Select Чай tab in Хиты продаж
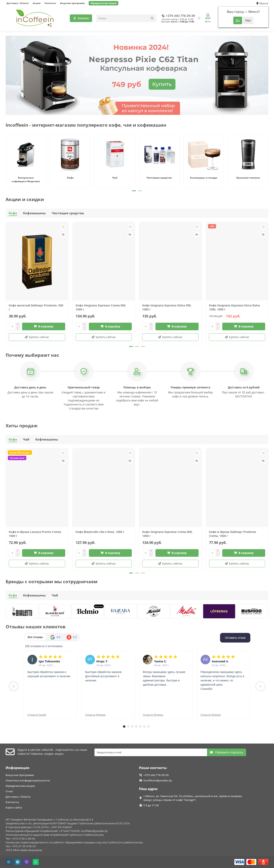Screen dimensions: 274x868 coord(26,439)
